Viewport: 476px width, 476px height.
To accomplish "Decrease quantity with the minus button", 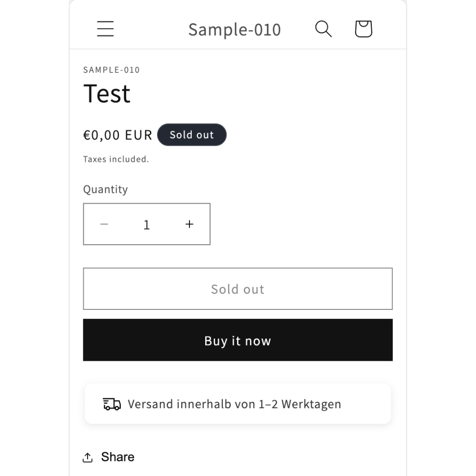I will [104, 224].
